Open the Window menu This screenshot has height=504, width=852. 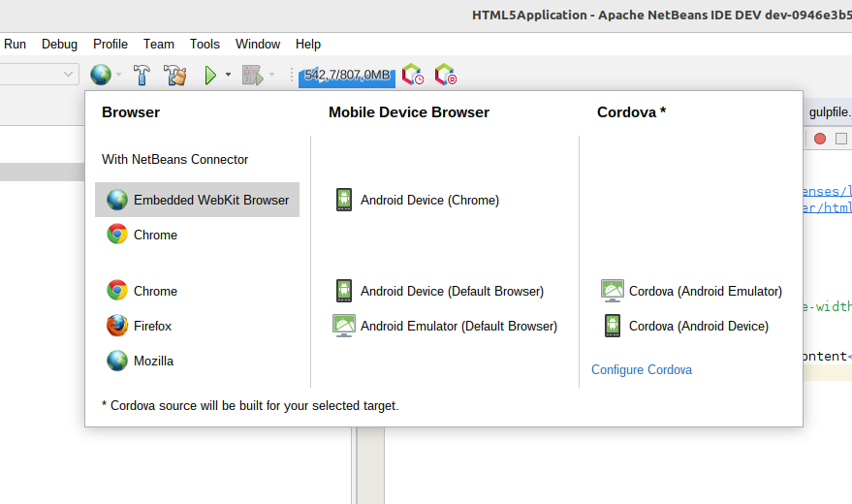(258, 44)
